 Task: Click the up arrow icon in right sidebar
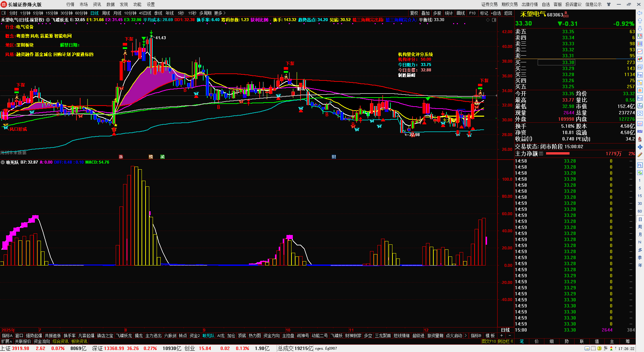click(x=640, y=21)
